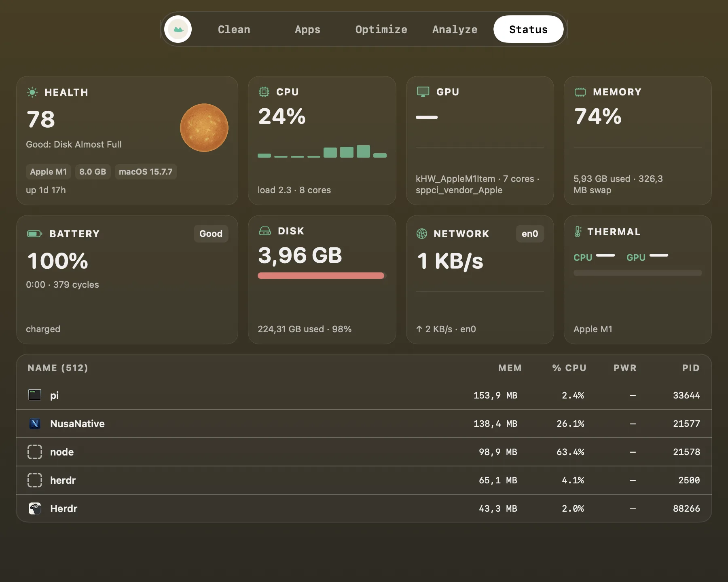Click the pi process terminal icon
Image resolution: width=728 pixels, height=582 pixels.
point(35,395)
